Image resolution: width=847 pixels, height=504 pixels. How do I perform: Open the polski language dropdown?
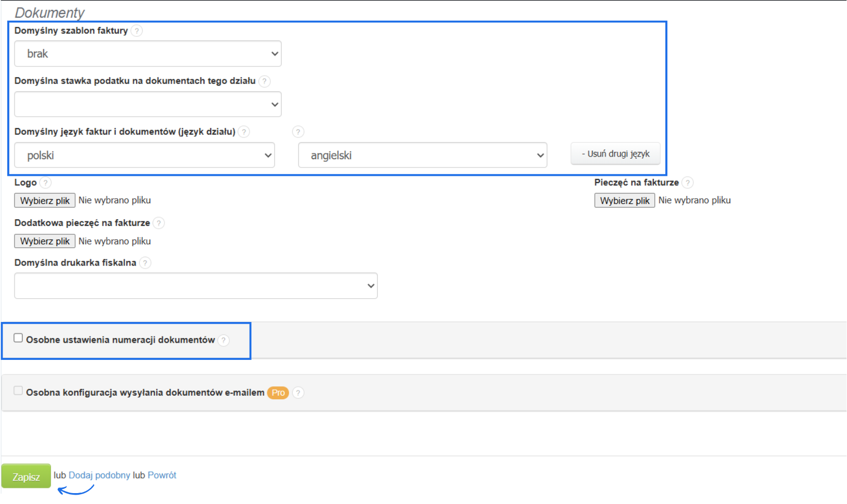click(x=144, y=155)
